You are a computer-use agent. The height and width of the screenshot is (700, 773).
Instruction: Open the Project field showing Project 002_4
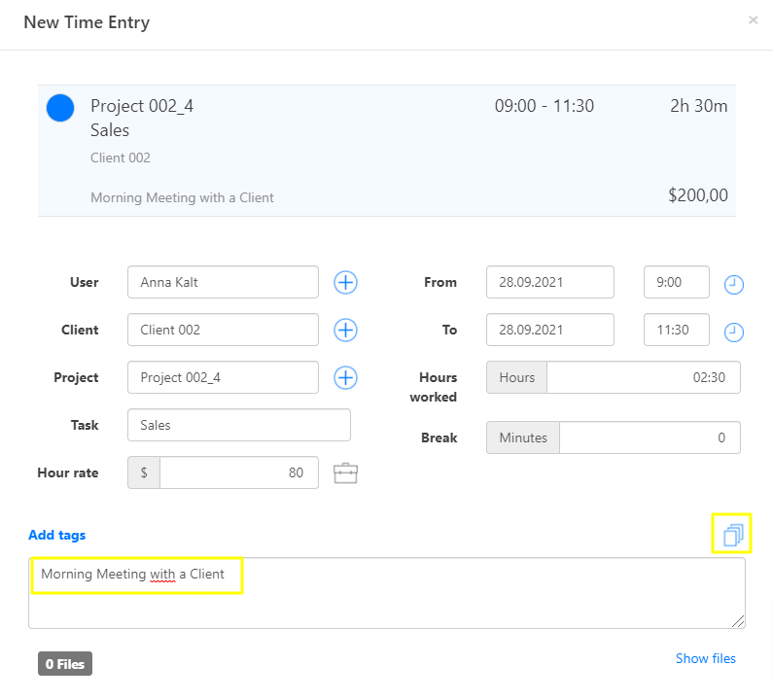[x=223, y=377]
